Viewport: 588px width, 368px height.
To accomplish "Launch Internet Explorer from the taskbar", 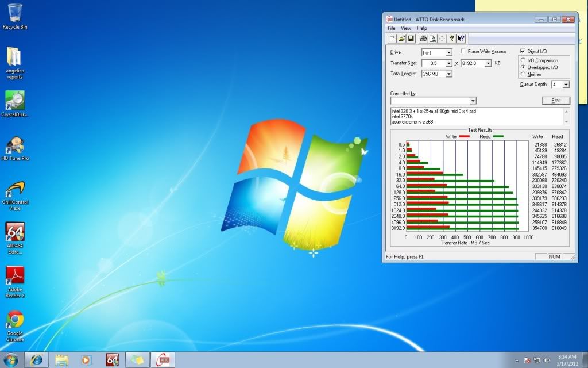I will [x=36, y=360].
